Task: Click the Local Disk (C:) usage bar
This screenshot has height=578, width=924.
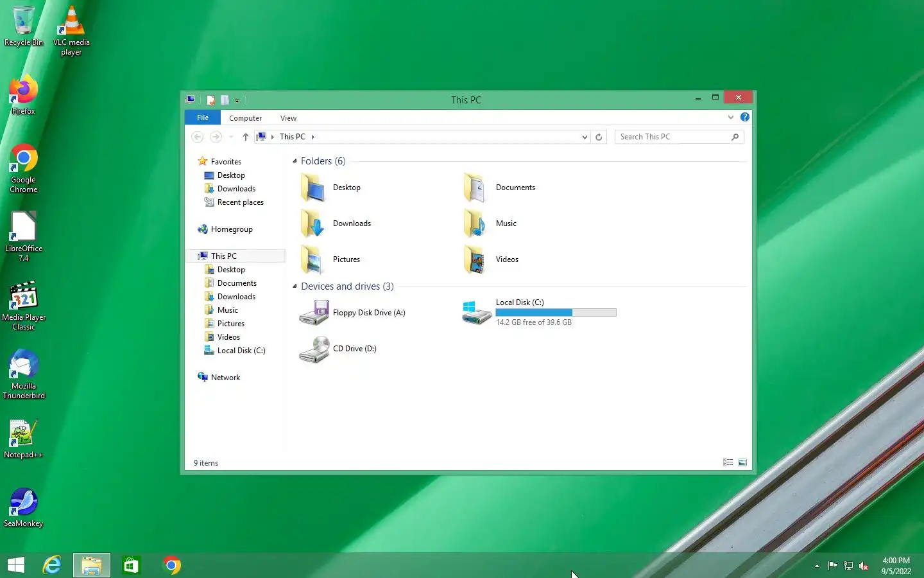Action: coord(556,313)
